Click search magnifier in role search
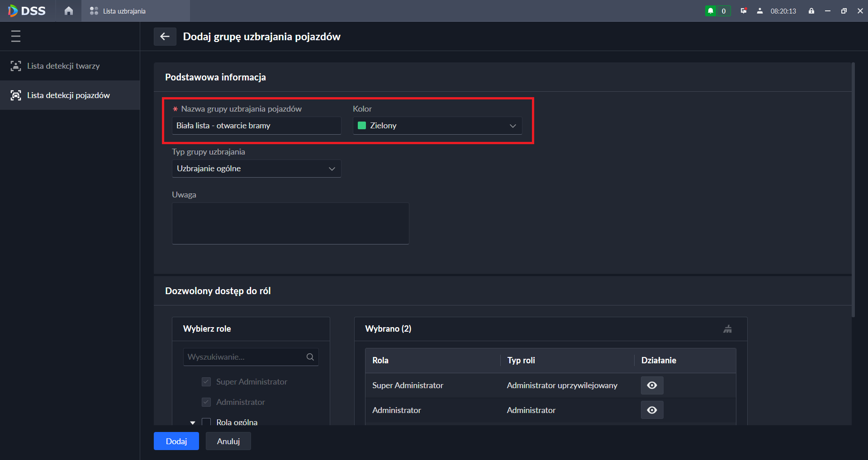 tap(310, 357)
